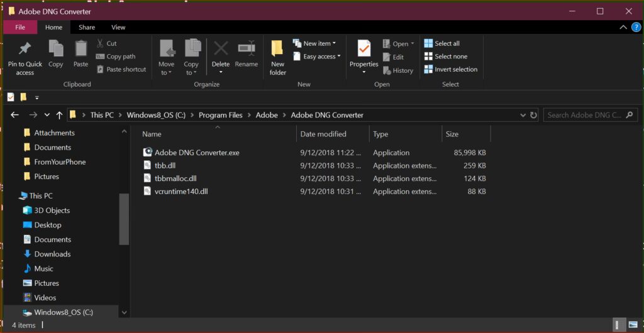Go up one folder level arrow
This screenshot has width=644, height=333.
(60, 115)
